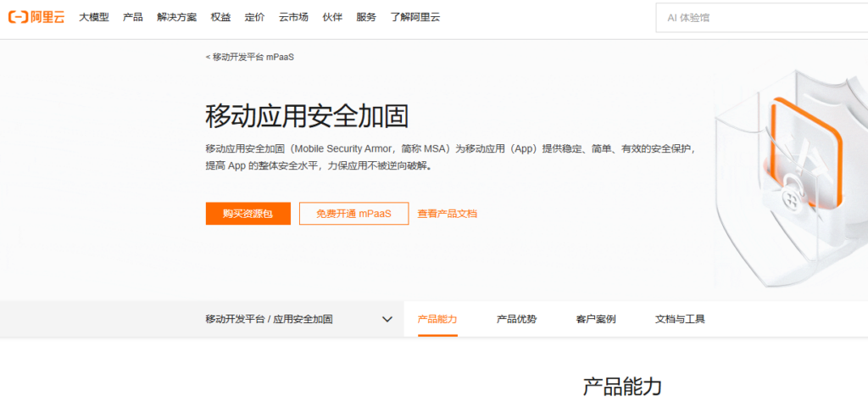The width and height of the screenshot is (868, 413).
Task: Click the Alibaba Cloud logo
Action: point(36,17)
